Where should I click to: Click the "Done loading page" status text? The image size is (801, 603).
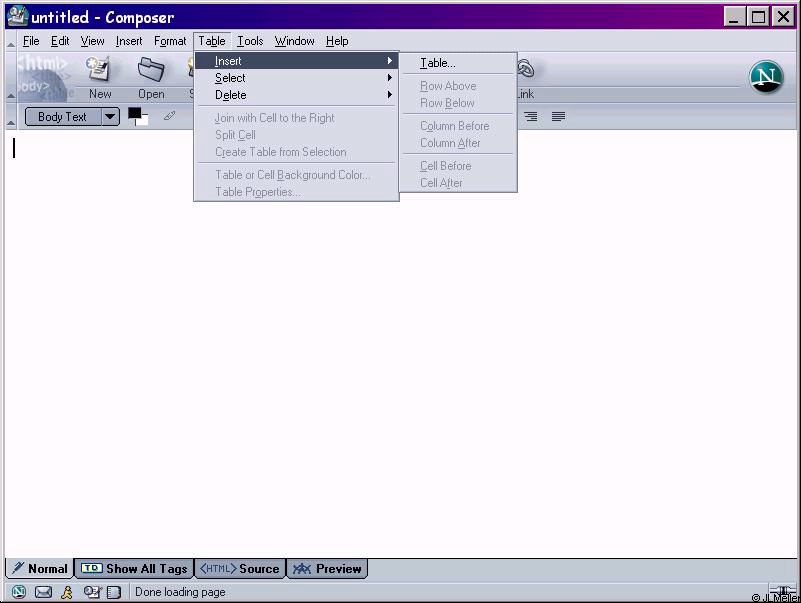pyautogui.click(x=180, y=592)
